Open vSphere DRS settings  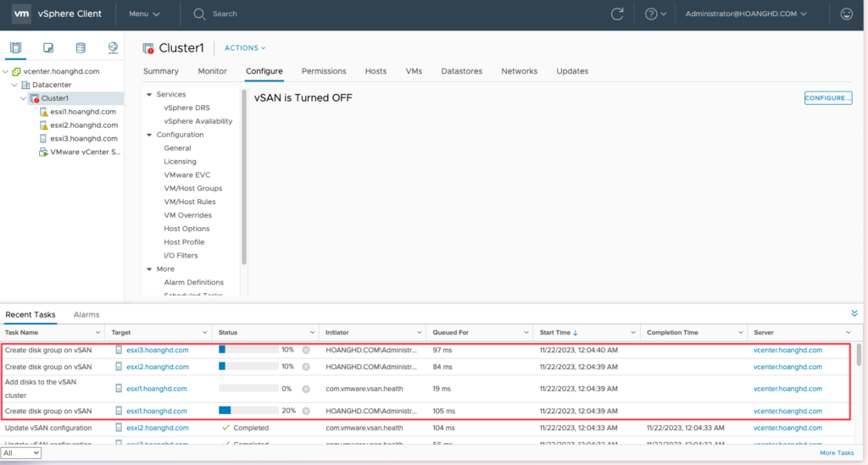(x=186, y=108)
